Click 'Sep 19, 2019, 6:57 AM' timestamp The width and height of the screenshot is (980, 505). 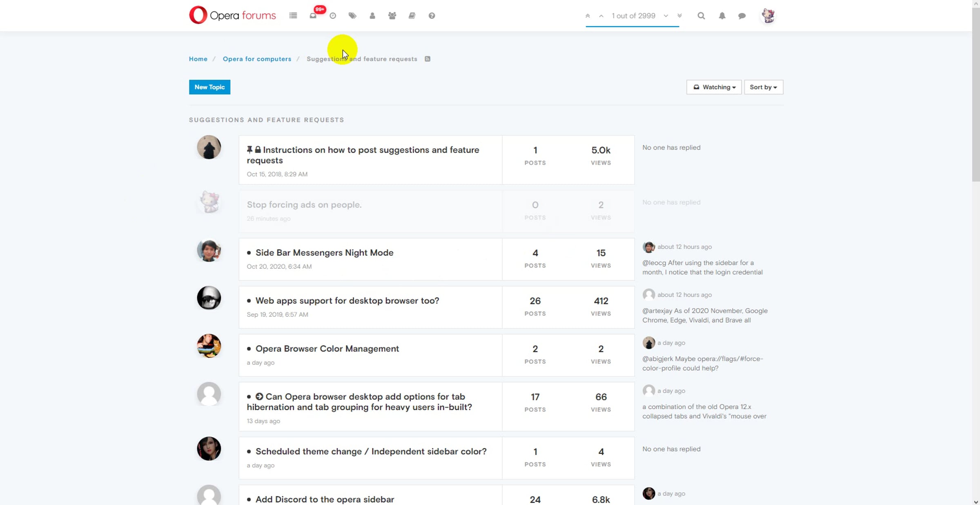[x=277, y=315]
